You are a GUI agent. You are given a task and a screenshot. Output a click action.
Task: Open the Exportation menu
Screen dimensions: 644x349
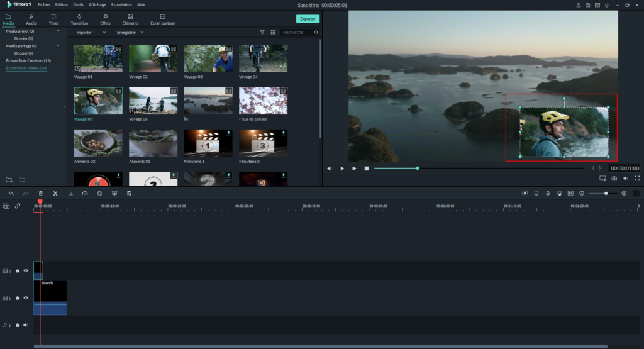coord(121,5)
